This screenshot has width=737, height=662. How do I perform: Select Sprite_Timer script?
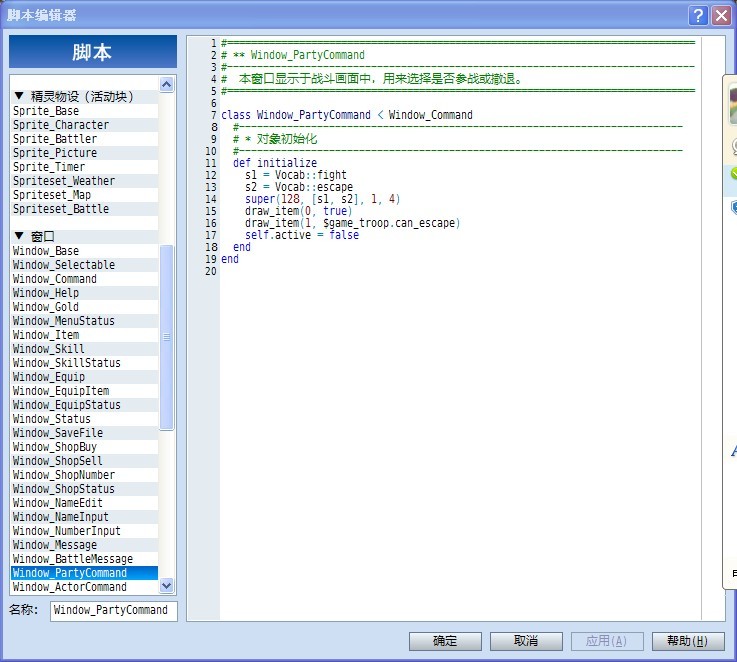coord(85,167)
